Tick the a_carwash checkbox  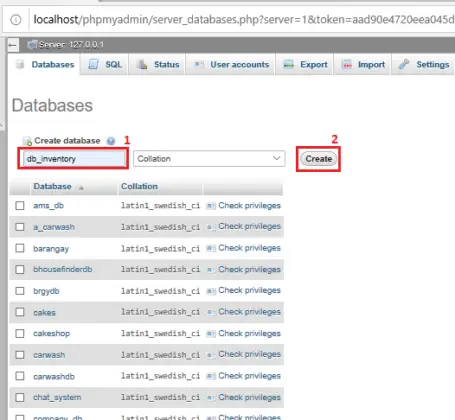20,227
